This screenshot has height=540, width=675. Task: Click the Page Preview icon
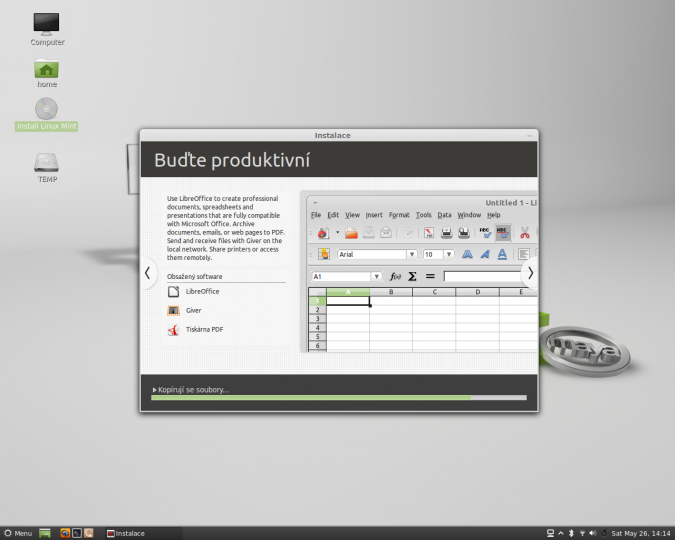click(x=464, y=233)
